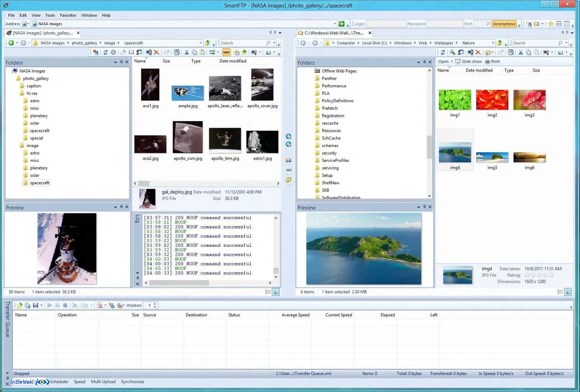580x392 pixels.
Task: Increase the Workers count stepper
Action: point(155,304)
